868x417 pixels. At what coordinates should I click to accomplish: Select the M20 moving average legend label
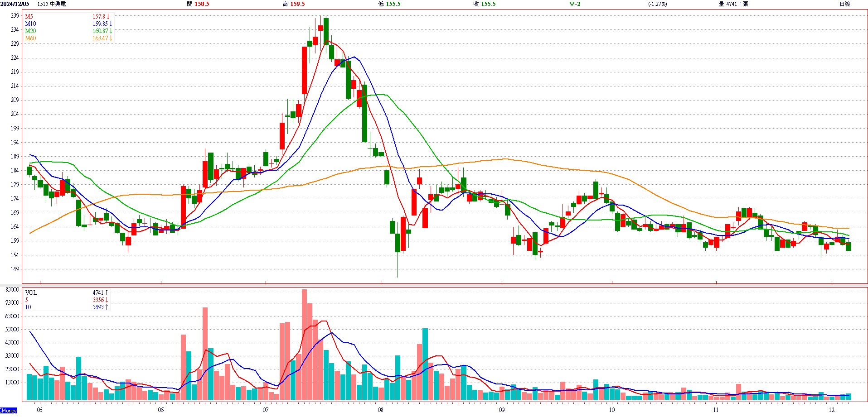coord(30,31)
